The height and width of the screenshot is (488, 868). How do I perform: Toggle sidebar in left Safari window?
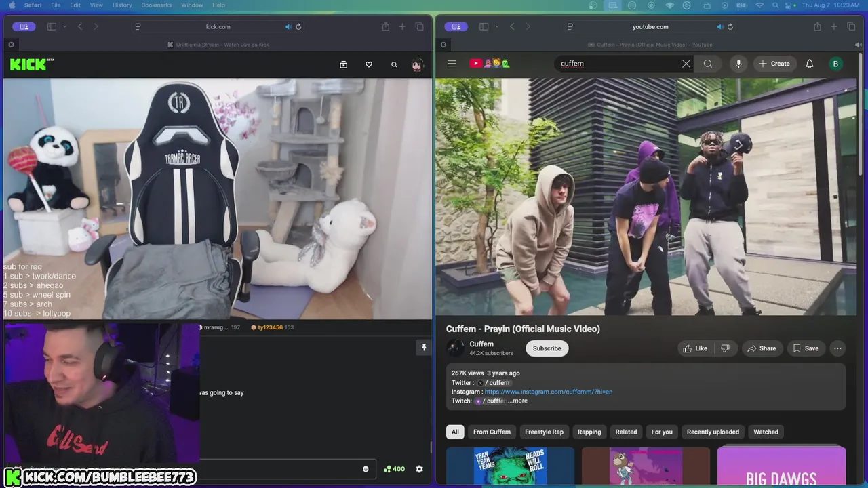(x=52, y=26)
